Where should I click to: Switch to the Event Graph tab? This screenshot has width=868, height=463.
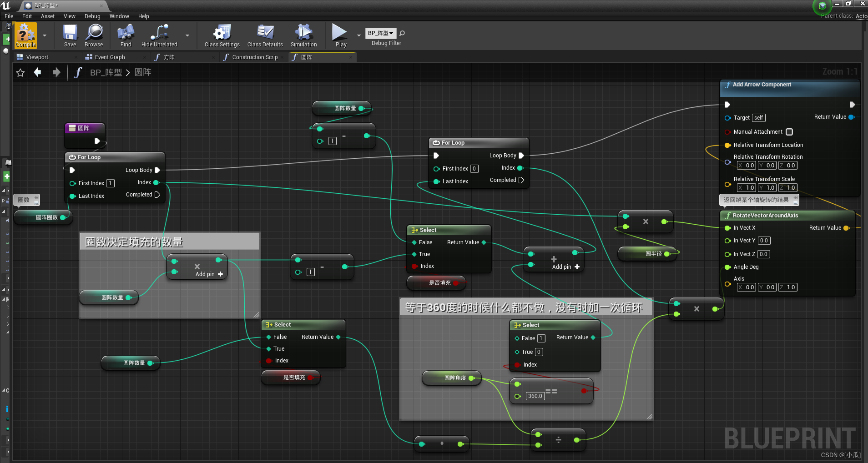coord(116,57)
